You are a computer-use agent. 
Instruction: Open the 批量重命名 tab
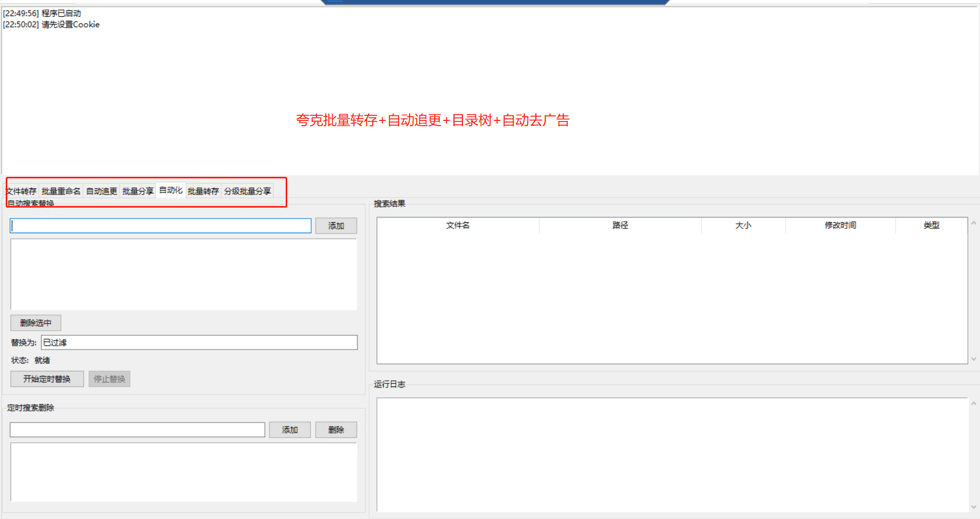coord(61,191)
